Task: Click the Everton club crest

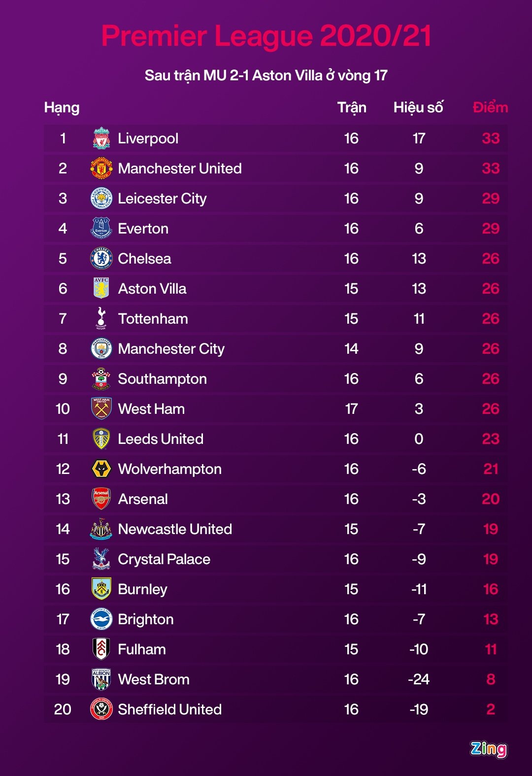Action: pyautogui.click(x=101, y=229)
